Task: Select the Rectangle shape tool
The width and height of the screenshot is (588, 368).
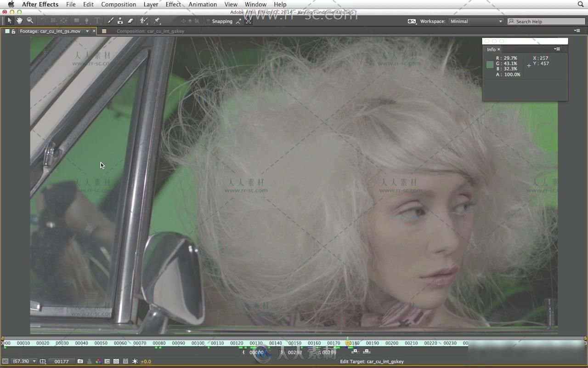Action: pos(76,21)
